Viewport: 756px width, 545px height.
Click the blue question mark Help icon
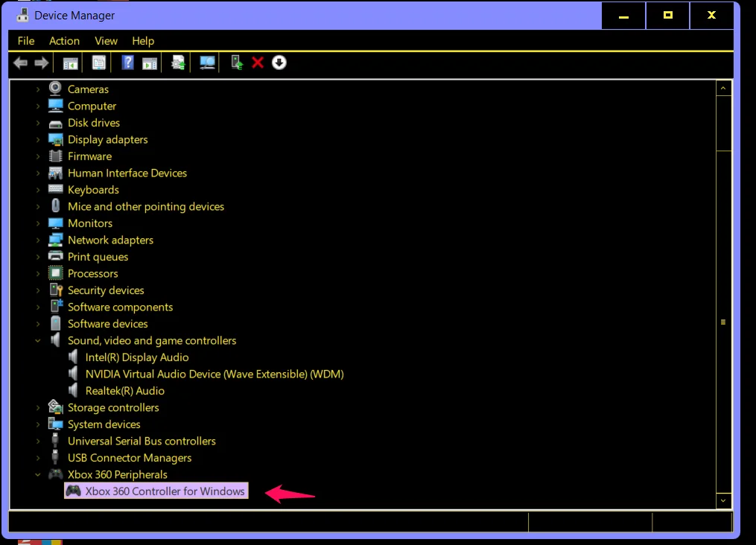point(127,63)
